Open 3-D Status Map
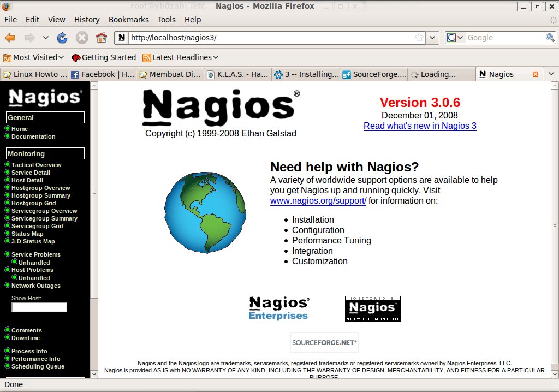 click(33, 241)
